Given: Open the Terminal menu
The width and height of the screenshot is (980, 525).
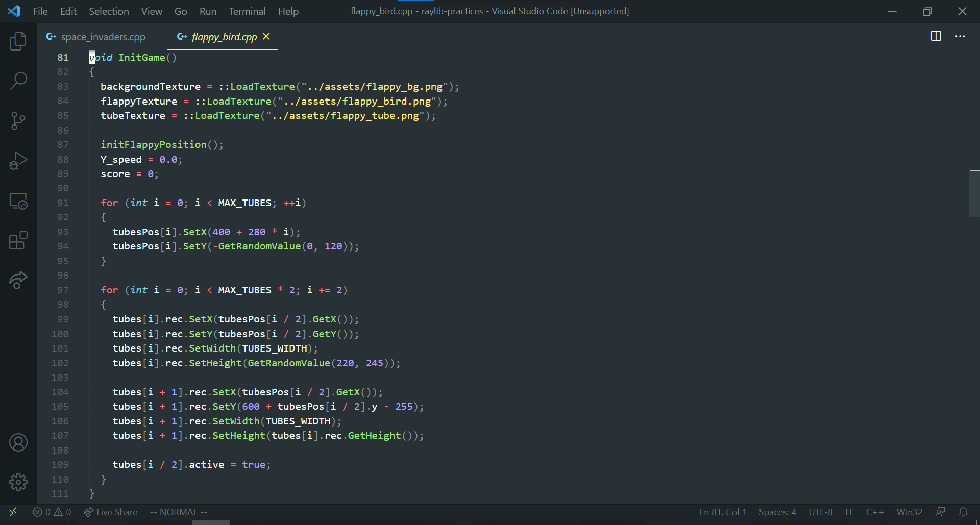Looking at the screenshot, I should (x=247, y=11).
